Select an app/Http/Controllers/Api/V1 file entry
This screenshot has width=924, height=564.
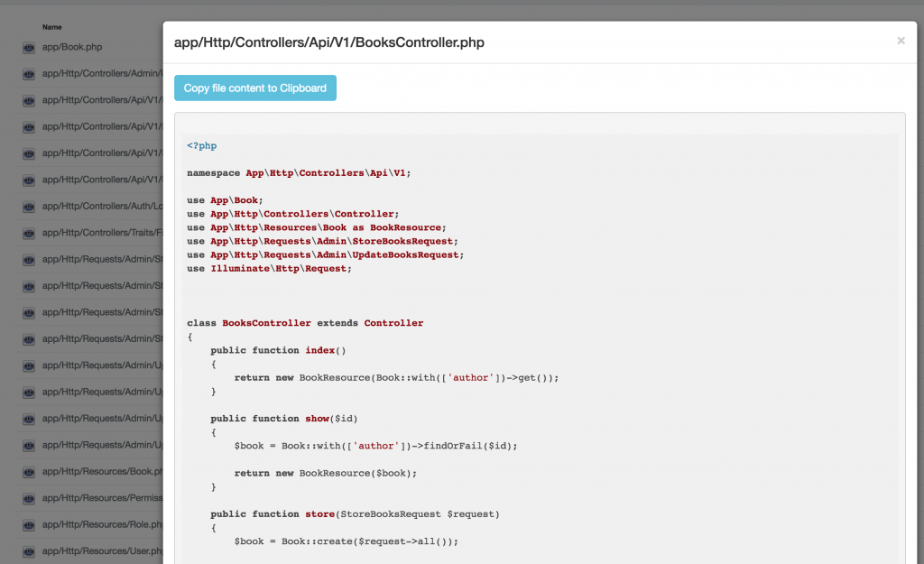point(99,99)
